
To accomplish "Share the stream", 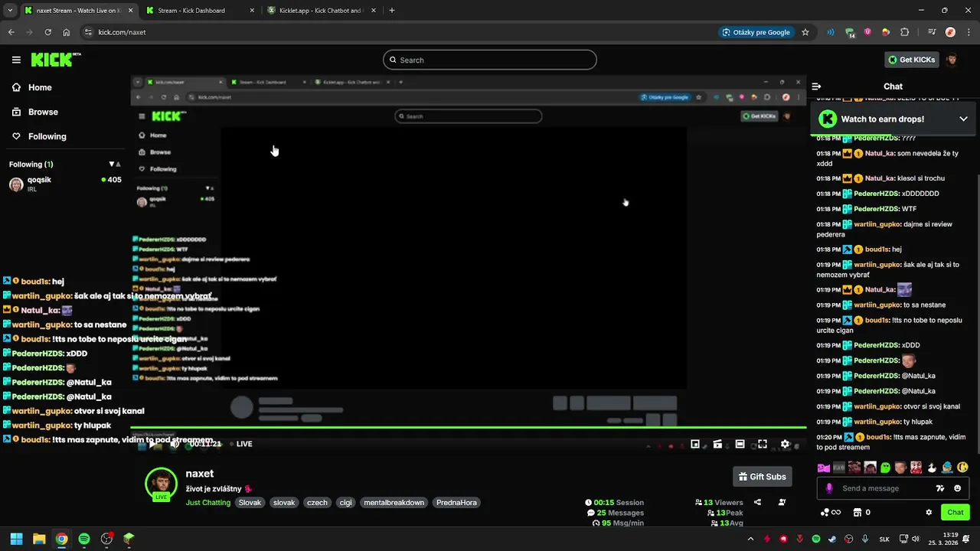I will (x=757, y=502).
